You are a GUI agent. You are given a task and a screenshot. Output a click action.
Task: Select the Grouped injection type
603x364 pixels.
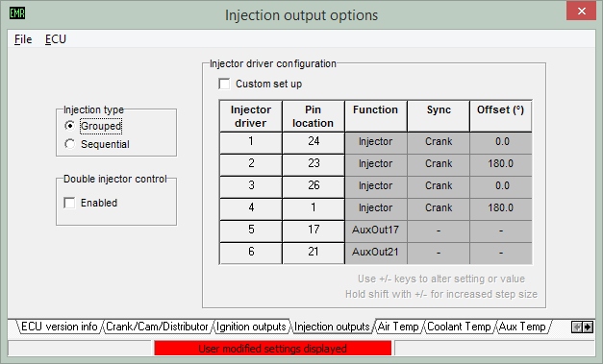click(x=69, y=126)
